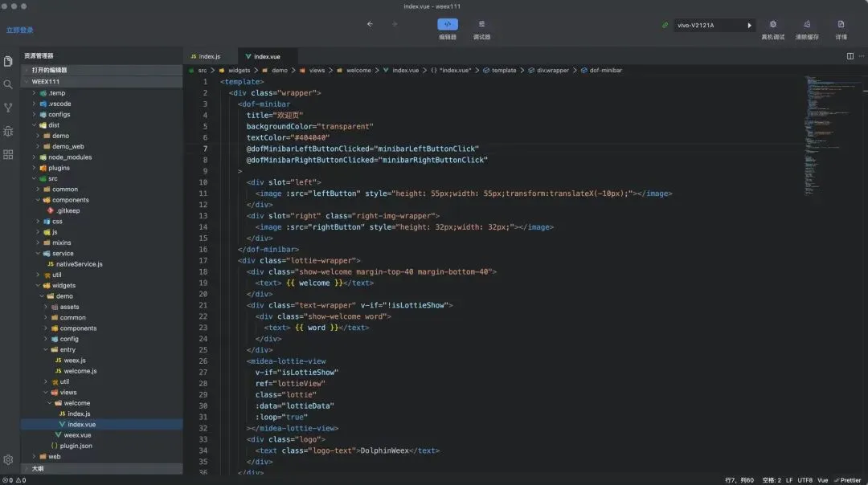The image size is (868, 485).
Task: Change the UTF8 encoding in status bar
Action: [805, 480]
